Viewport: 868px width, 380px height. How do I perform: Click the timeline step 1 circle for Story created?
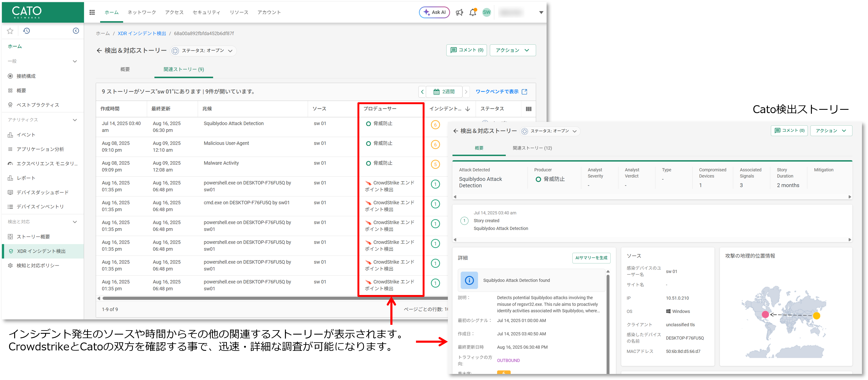(x=464, y=221)
